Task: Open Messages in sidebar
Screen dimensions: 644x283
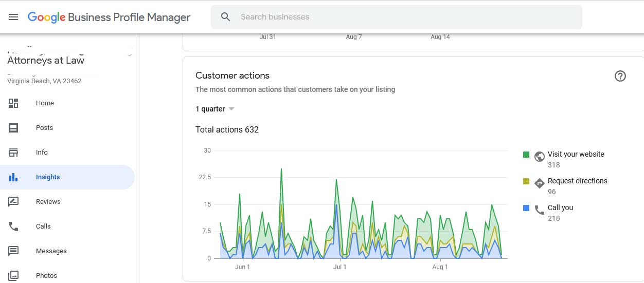Action: coord(67,251)
